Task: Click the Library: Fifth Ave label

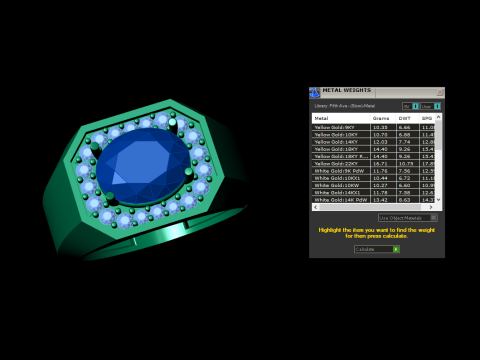Action: coord(345,106)
